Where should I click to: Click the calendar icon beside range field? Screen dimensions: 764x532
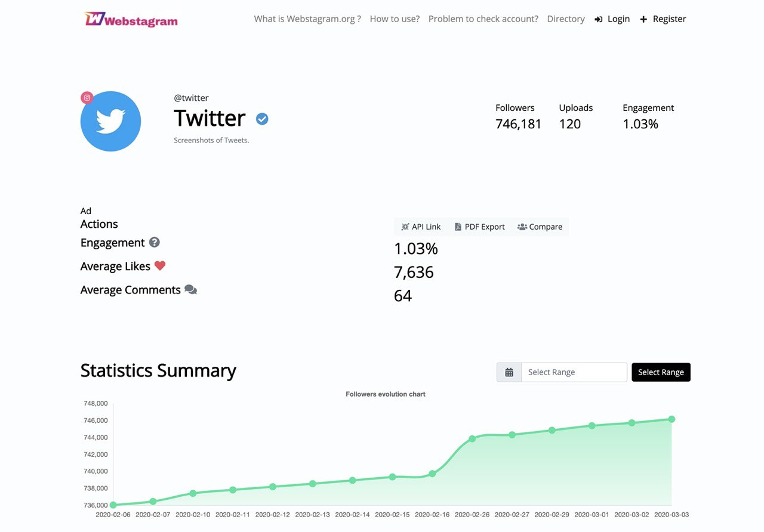pos(509,372)
